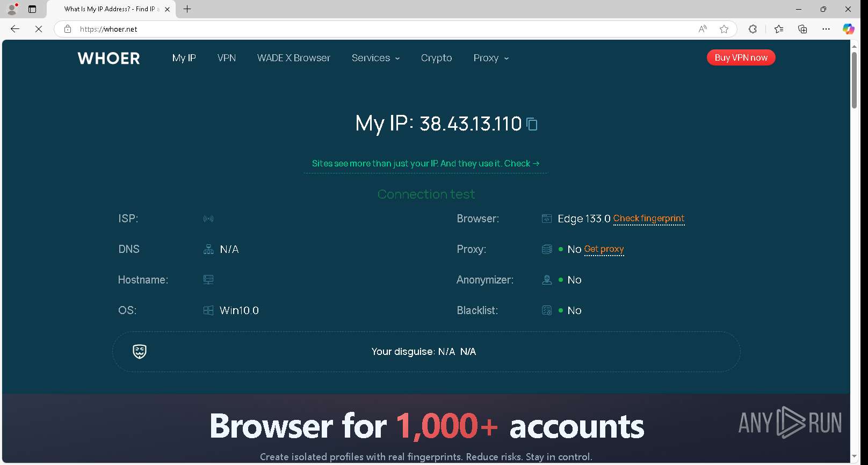
Task: Click the Blacklist No value
Action: click(x=574, y=310)
